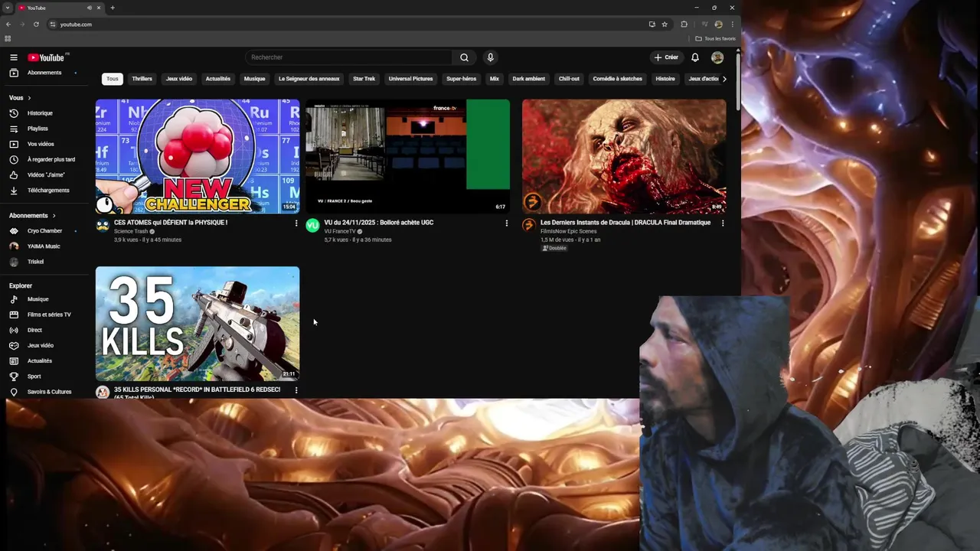
Task: Open title VU du 24/11/2025 Bolloré achète UGC
Action: (x=379, y=223)
